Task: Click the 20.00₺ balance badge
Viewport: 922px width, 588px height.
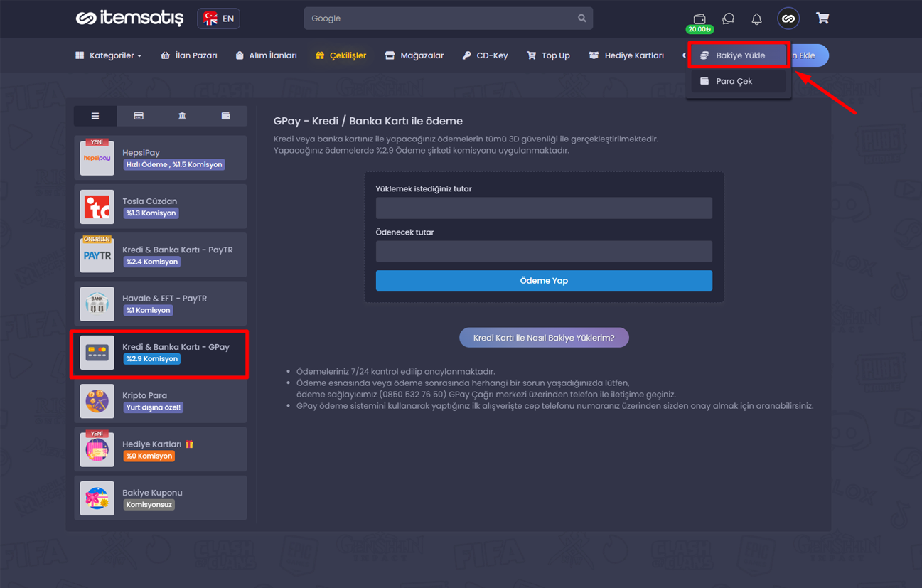Action: [x=699, y=29]
